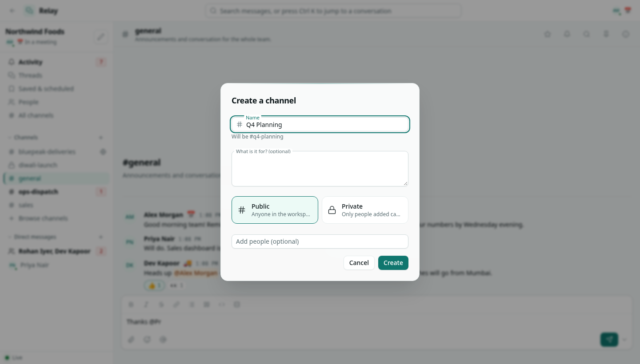This screenshot has width=640, height=364.
Task: Click the 'What is it for?' description box
Action: point(320,169)
